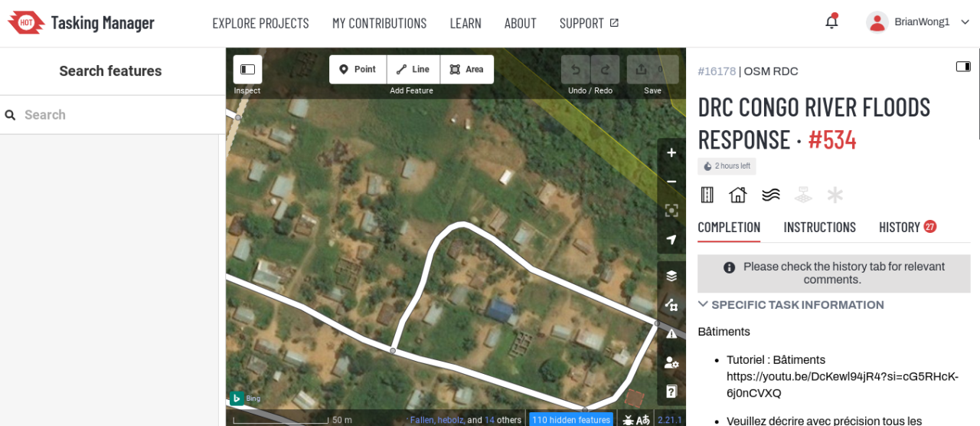The height and width of the screenshot is (426, 980).
Task: Click the 110 hidden features button
Action: point(571,420)
